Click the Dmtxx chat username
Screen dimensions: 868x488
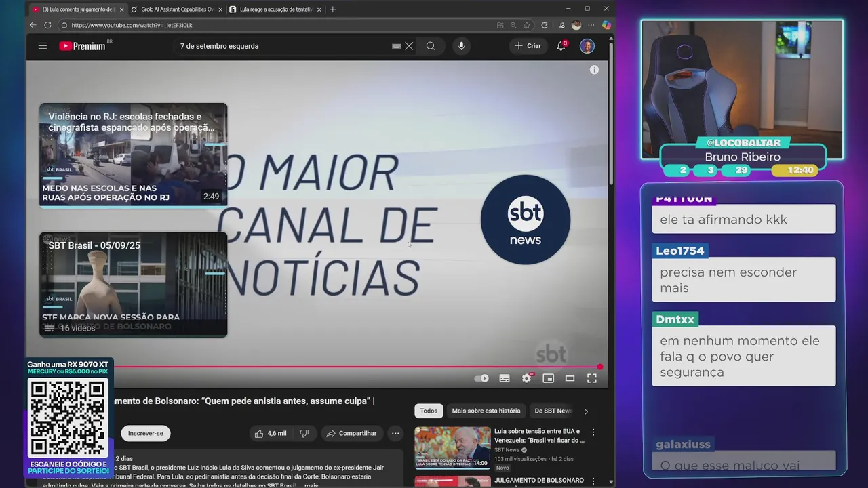pos(675,319)
